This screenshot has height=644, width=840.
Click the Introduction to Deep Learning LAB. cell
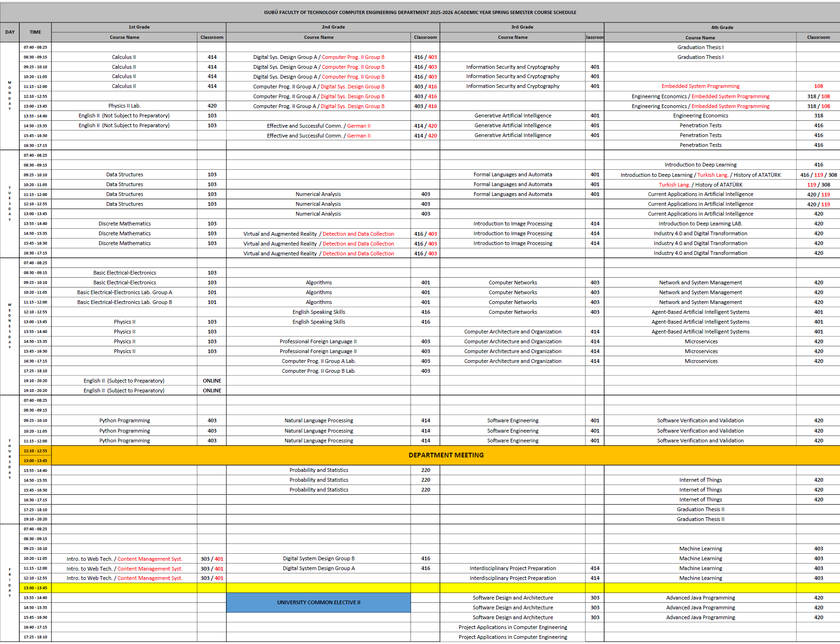tap(700, 224)
